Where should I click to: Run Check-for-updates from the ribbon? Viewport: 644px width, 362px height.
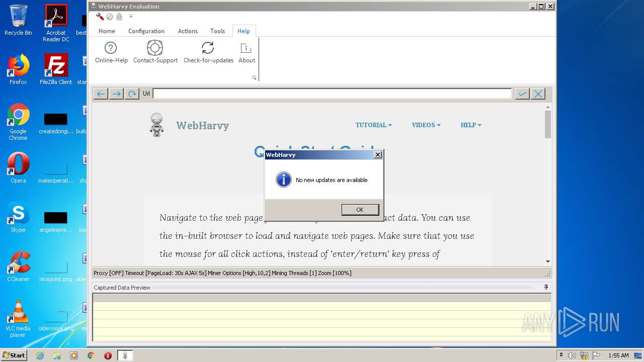click(x=208, y=52)
